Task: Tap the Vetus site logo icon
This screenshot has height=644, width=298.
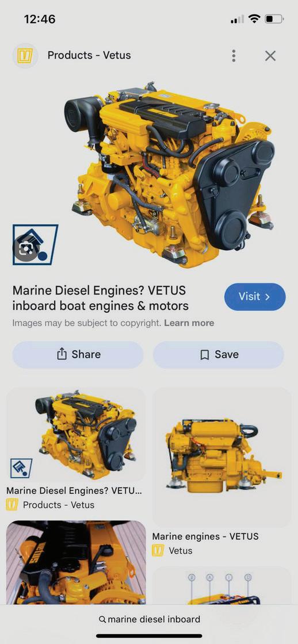Action: (x=25, y=55)
